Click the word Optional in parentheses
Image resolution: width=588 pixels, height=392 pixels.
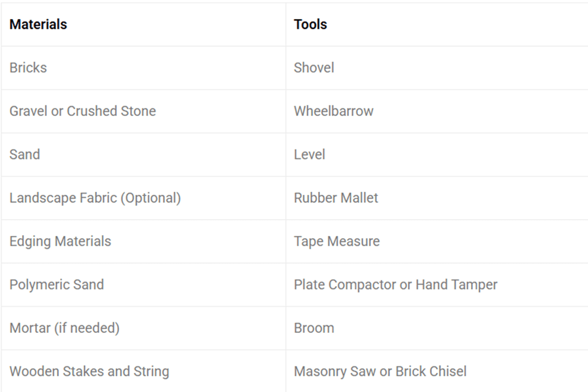(x=151, y=198)
